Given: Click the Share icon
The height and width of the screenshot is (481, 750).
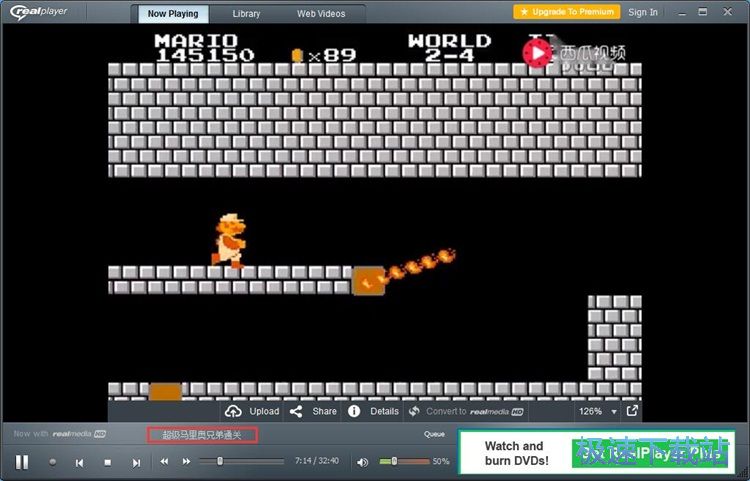Looking at the screenshot, I should coord(296,411).
